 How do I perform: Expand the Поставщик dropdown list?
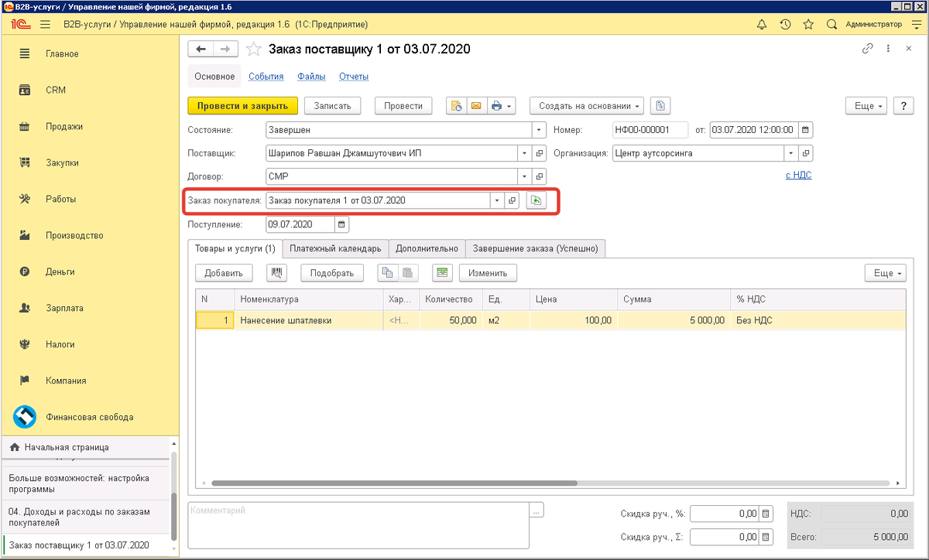[525, 153]
